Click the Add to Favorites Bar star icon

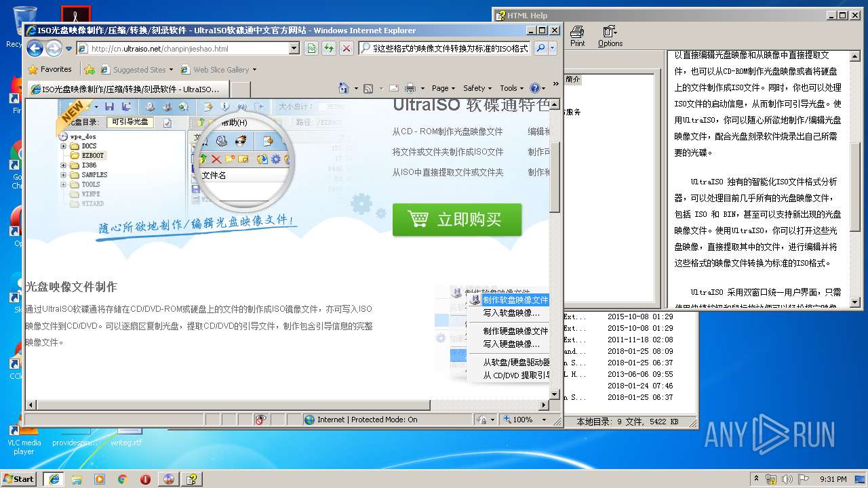point(90,69)
